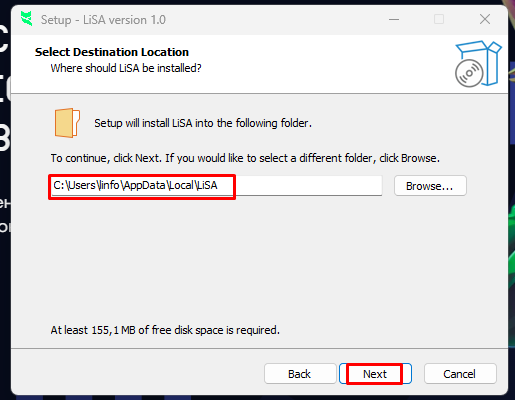Image resolution: width=515 pixels, height=400 pixels.
Task: Click the free disk space requirement text
Action: [x=165, y=330]
